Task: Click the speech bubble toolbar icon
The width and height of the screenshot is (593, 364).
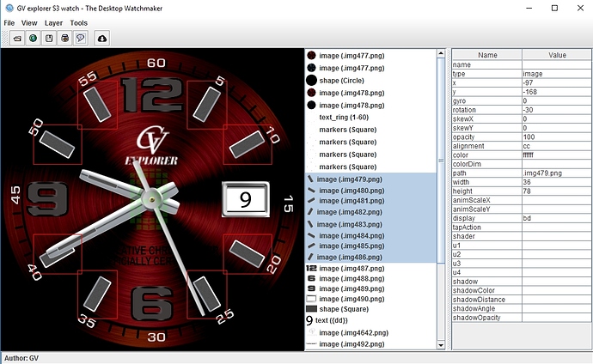Action: point(81,39)
